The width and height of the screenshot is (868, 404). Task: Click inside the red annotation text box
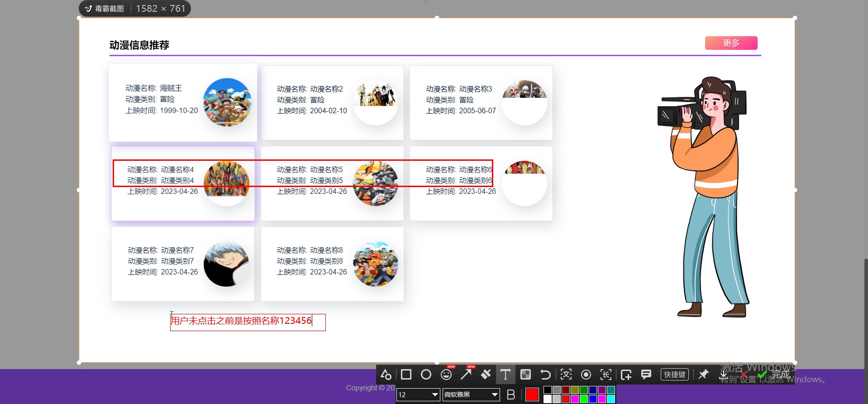(x=248, y=322)
